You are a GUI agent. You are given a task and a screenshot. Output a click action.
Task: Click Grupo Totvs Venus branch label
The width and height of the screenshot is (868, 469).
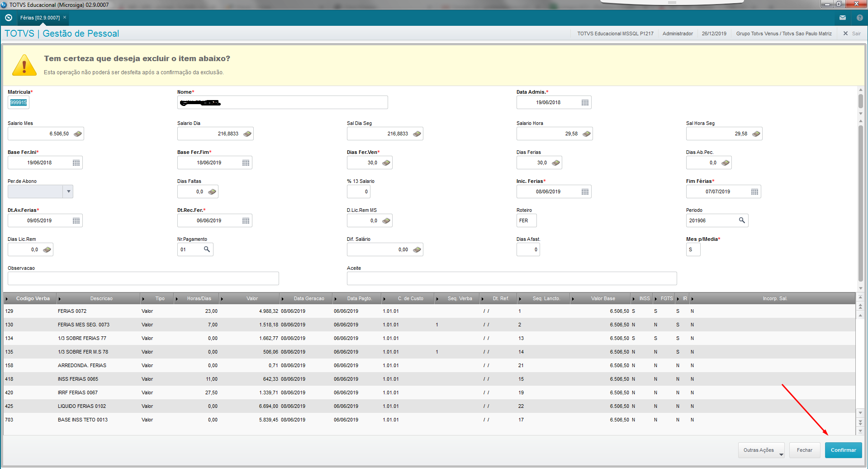(x=784, y=33)
